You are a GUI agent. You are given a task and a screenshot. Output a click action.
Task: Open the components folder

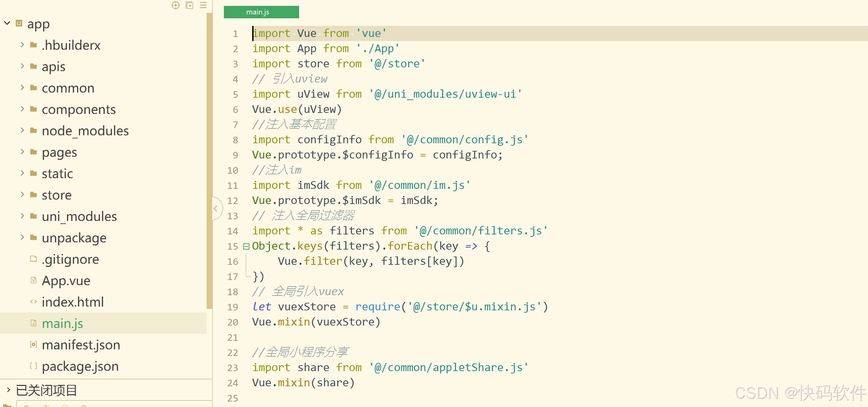point(79,109)
